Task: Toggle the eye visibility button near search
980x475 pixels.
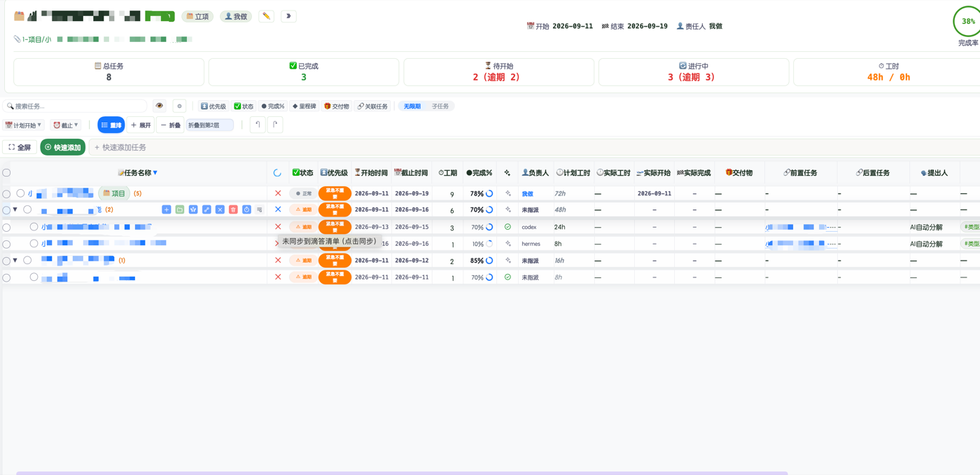Action: coord(160,106)
